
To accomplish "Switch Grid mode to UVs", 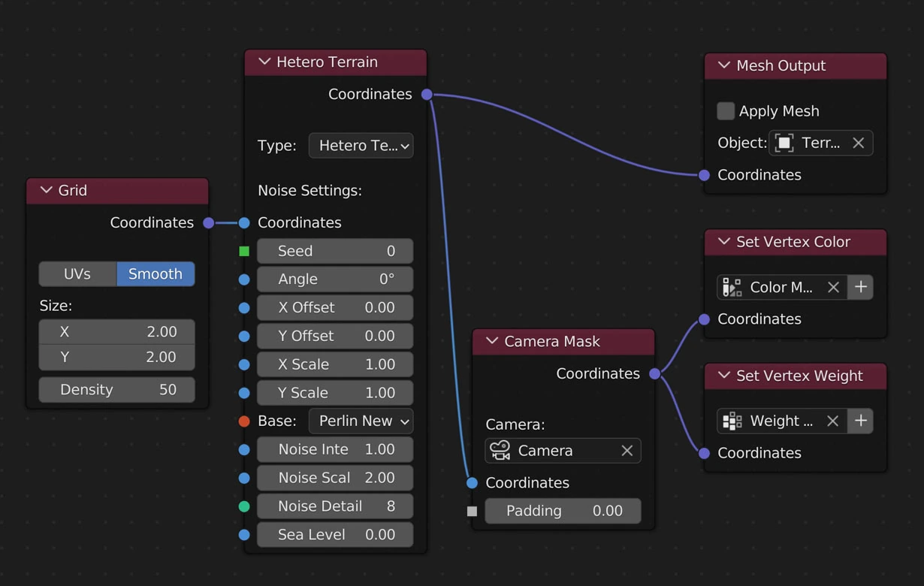I will [x=77, y=274].
